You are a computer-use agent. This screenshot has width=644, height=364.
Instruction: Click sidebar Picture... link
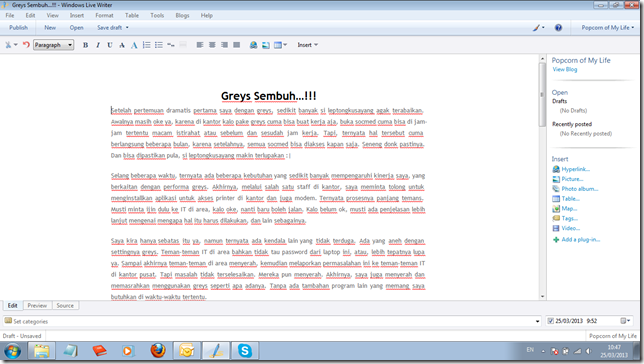pyautogui.click(x=572, y=179)
